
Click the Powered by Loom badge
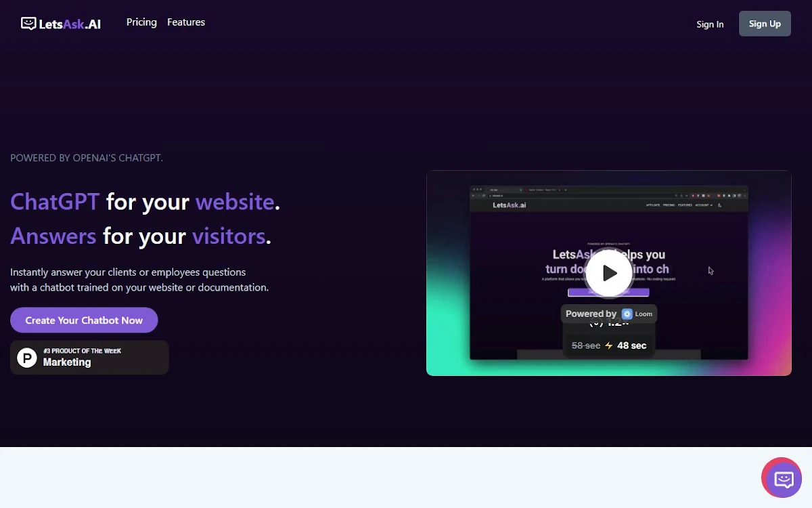(x=609, y=314)
